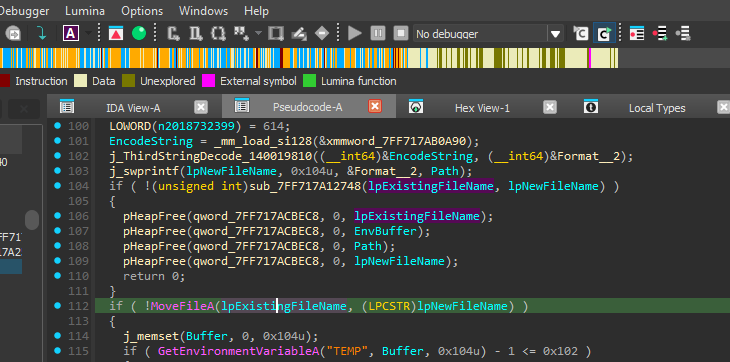Toggle breakpoint dot on line 114

57,335
